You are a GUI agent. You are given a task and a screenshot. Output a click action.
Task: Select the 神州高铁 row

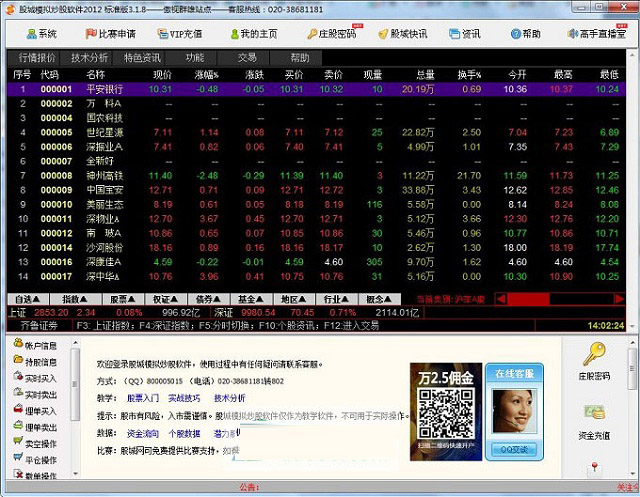click(316, 175)
